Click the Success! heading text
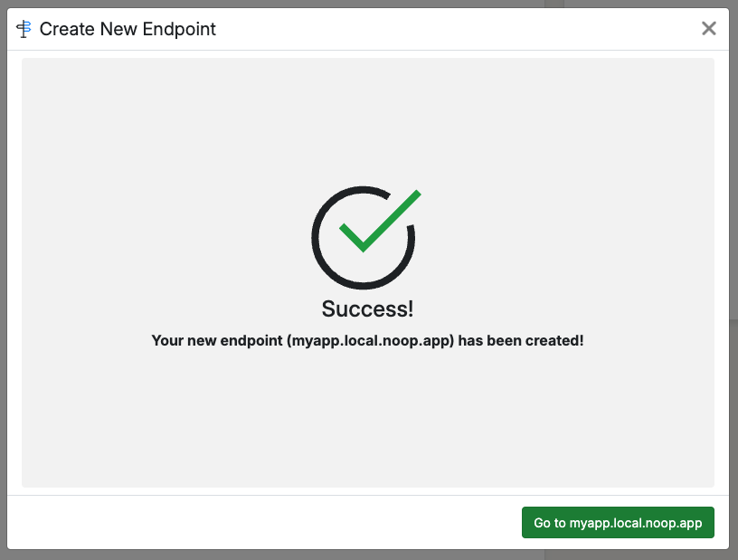This screenshot has width=738, height=560. coord(367,308)
